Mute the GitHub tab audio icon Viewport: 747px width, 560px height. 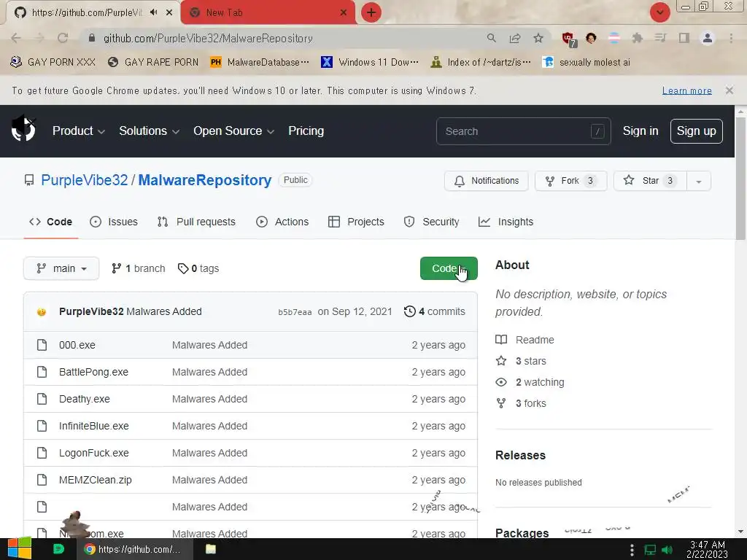click(153, 12)
